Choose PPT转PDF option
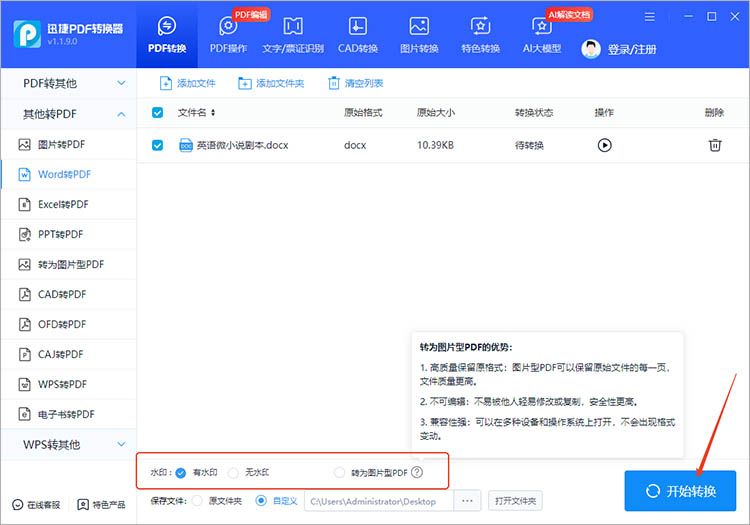The height and width of the screenshot is (525, 750). 69,234
